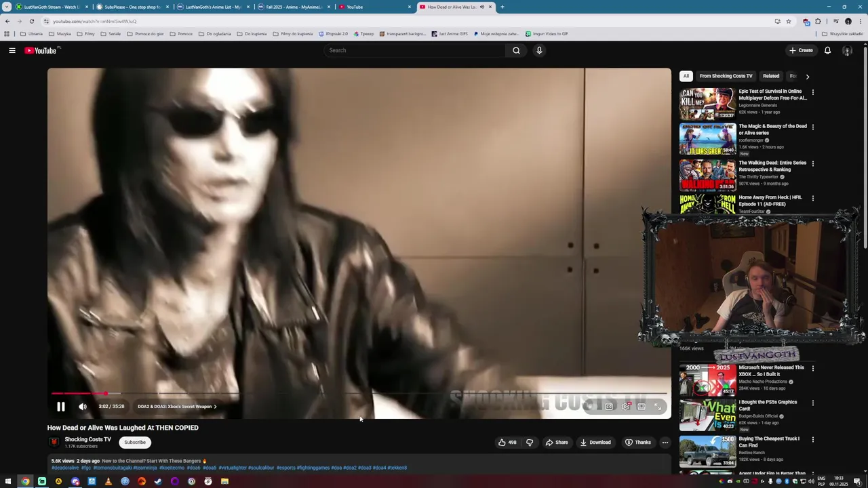Dislike this video
Screen dimensions: 868x488
pos(530,443)
